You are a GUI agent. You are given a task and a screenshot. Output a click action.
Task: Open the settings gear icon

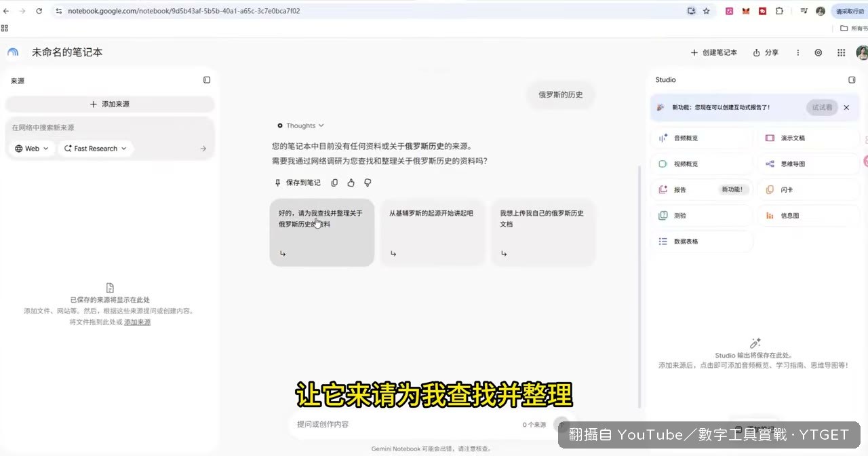[818, 52]
